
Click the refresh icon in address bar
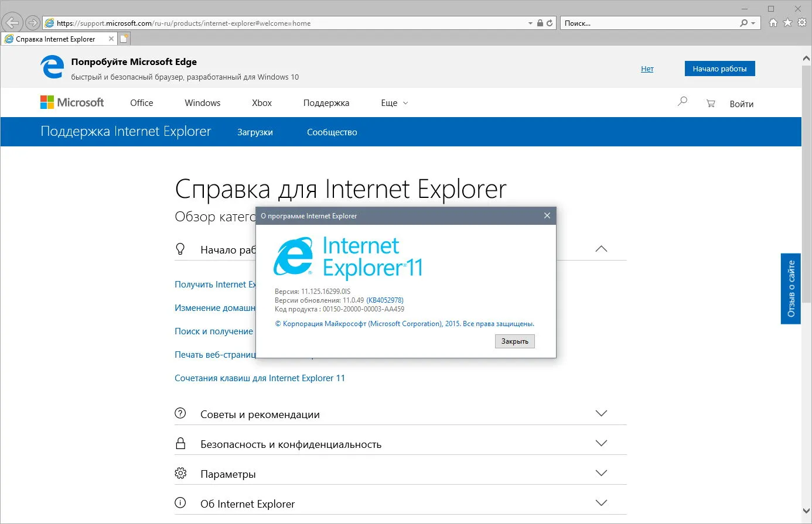pos(550,23)
